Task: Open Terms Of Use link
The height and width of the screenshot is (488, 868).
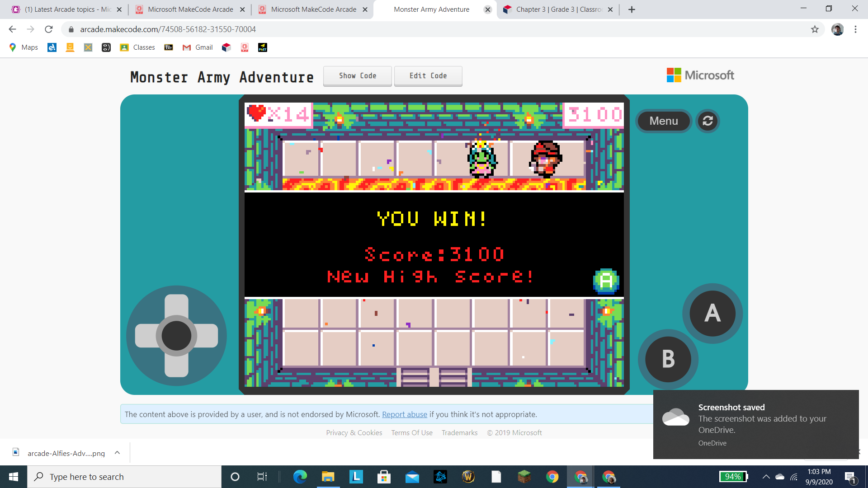Action: [x=411, y=432]
